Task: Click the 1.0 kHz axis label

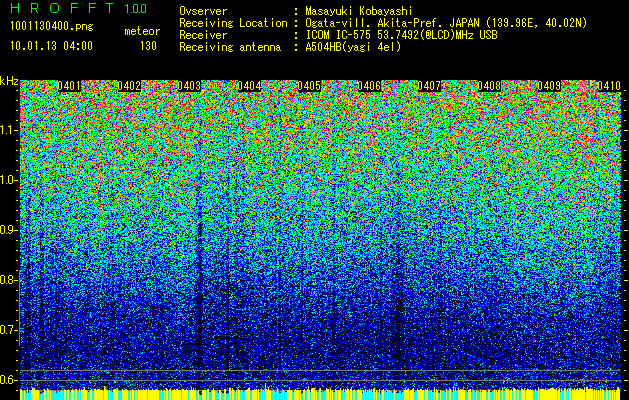Action: click(8, 181)
